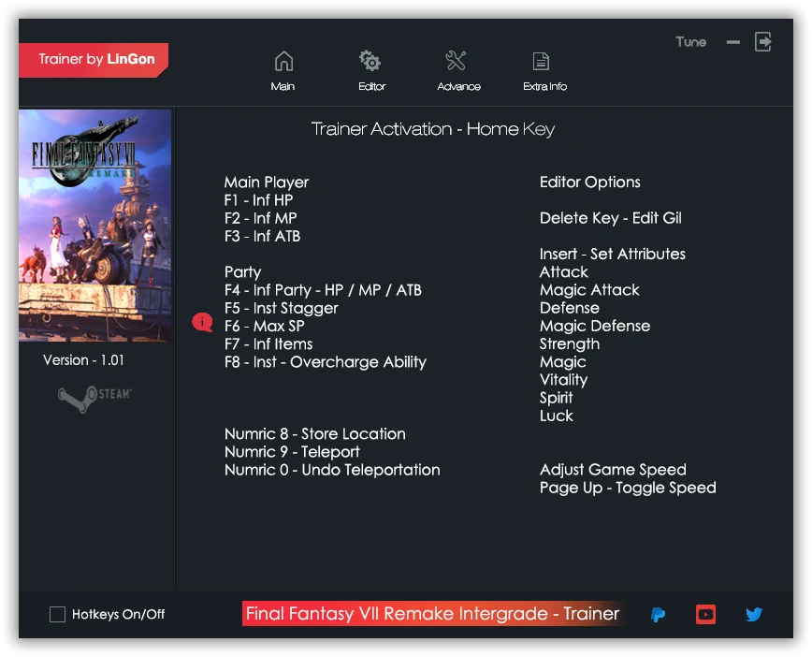Click 'Insert - Set Attributes' text

click(x=613, y=254)
